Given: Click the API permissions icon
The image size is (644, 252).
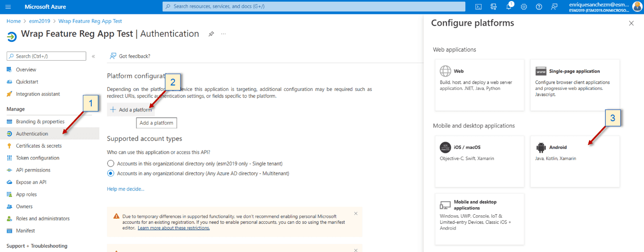Looking at the screenshot, I should point(9,170).
